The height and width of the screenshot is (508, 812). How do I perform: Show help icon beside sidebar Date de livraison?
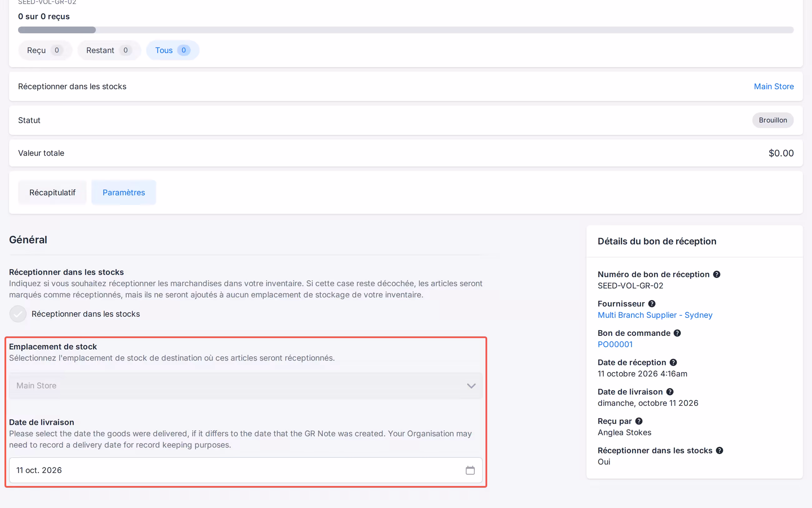(x=670, y=392)
